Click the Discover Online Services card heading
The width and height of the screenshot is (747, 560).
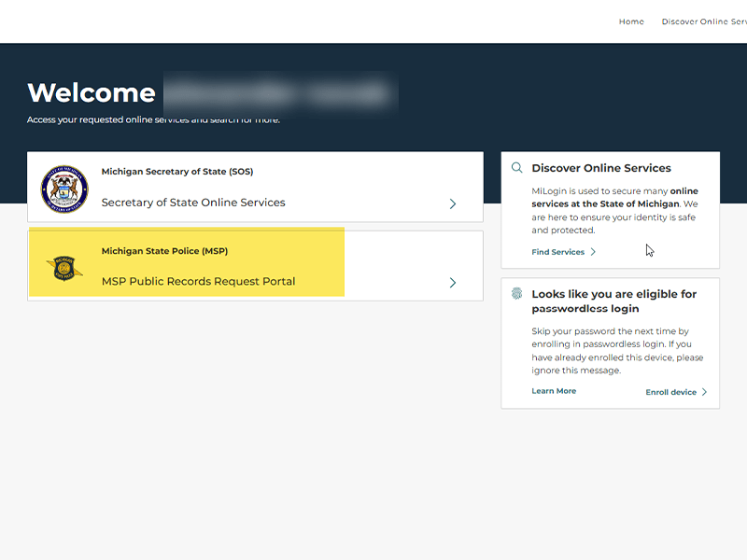click(601, 168)
